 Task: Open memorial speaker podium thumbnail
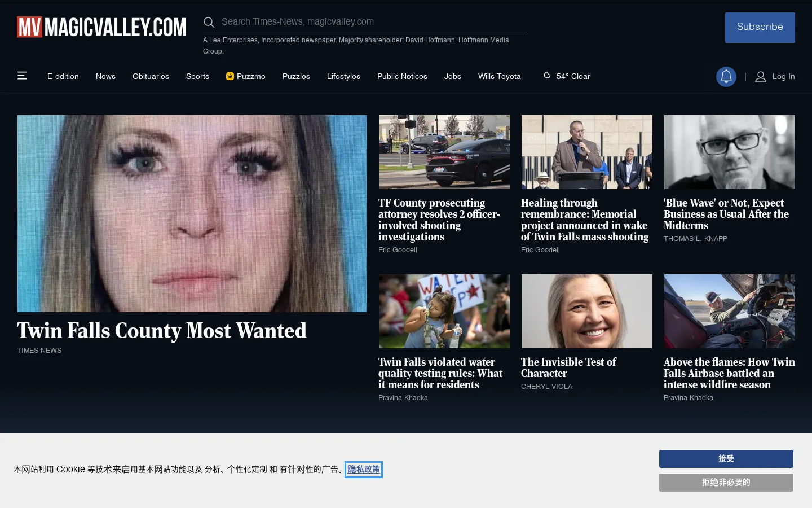pos(587,152)
